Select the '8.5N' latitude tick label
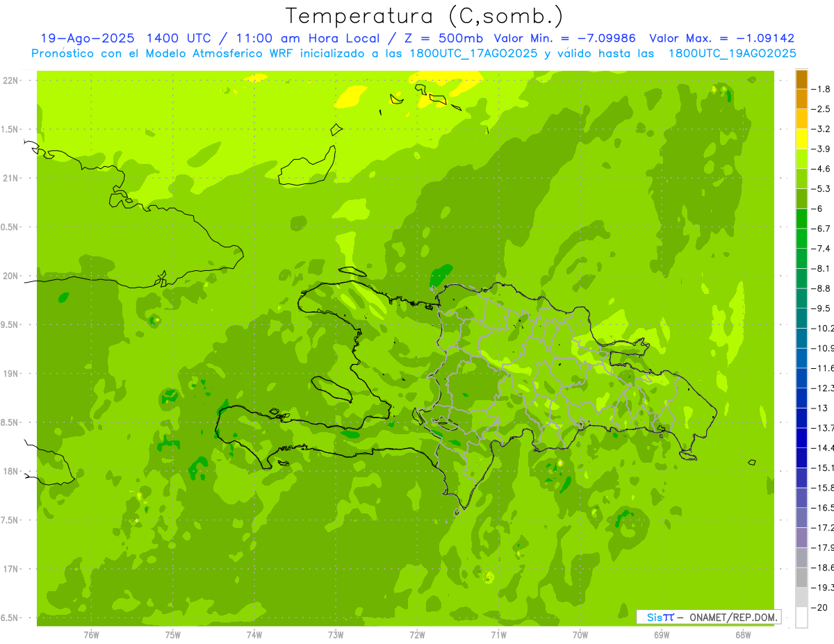The width and height of the screenshot is (834, 644). [10, 422]
